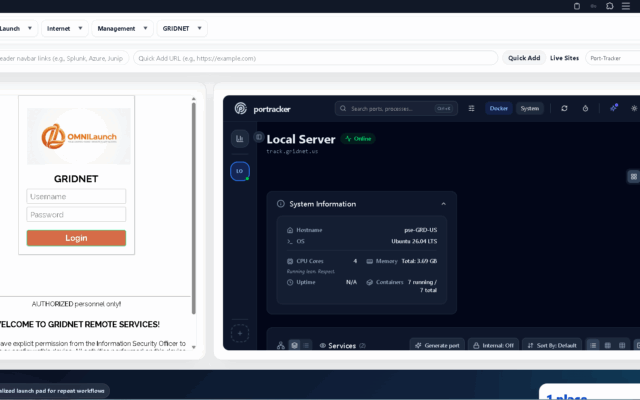This screenshot has width=640, height=400.
Task: Focus the Quick Add URL field
Action: (x=316, y=58)
